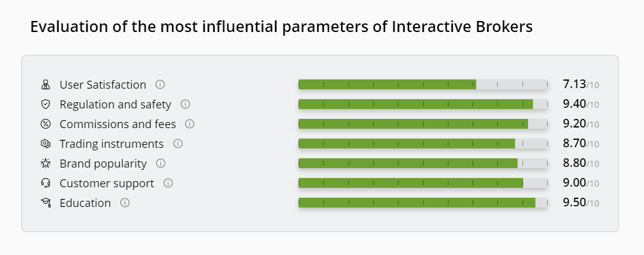The image size is (644, 255).
Task: Click the Regulation and safety shield icon
Action: [45, 105]
